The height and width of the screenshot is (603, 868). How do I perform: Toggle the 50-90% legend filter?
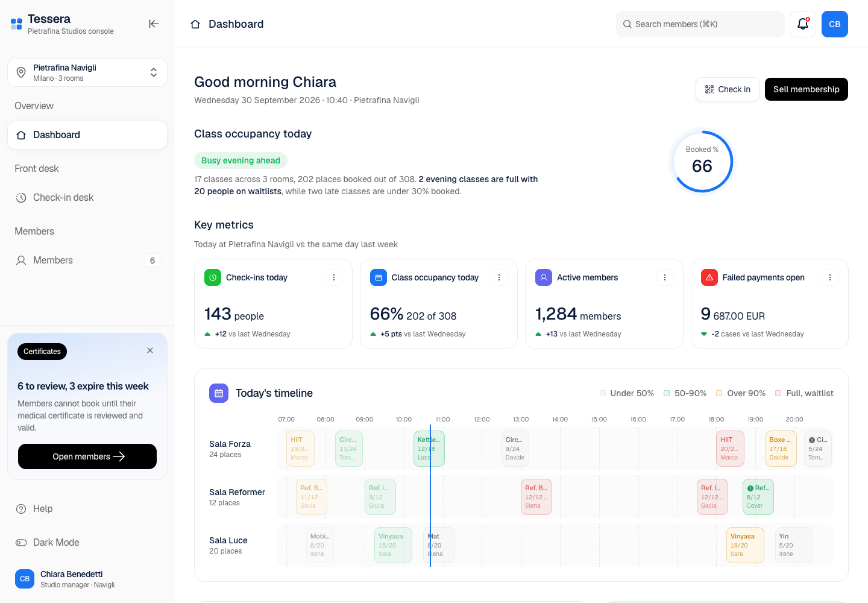[685, 393]
